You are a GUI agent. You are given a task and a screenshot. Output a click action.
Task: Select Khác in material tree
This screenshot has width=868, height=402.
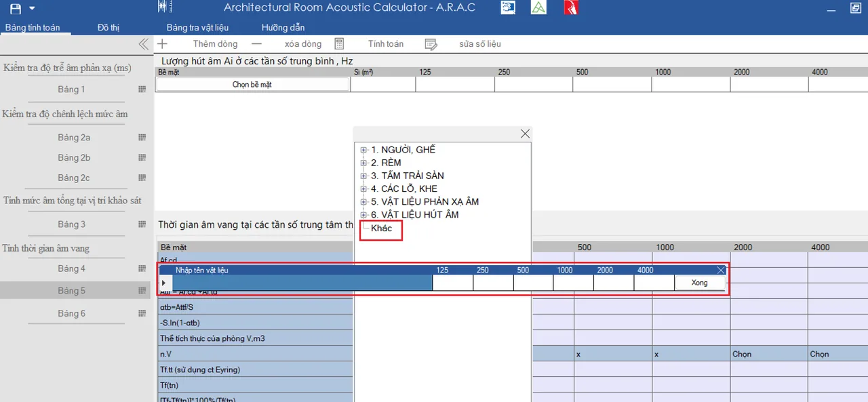click(x=382, y=228)
